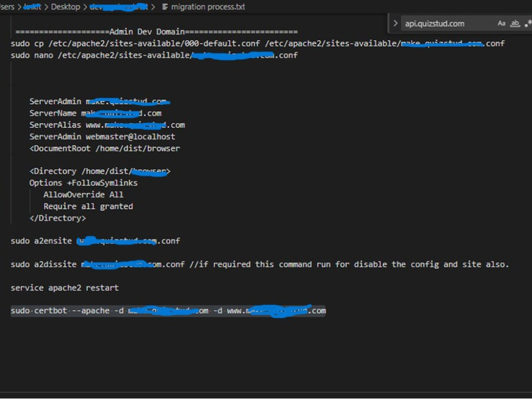Click the 'ServerName' line
Image resolution: width=532 pixels, height=399 pixels.
95,113
